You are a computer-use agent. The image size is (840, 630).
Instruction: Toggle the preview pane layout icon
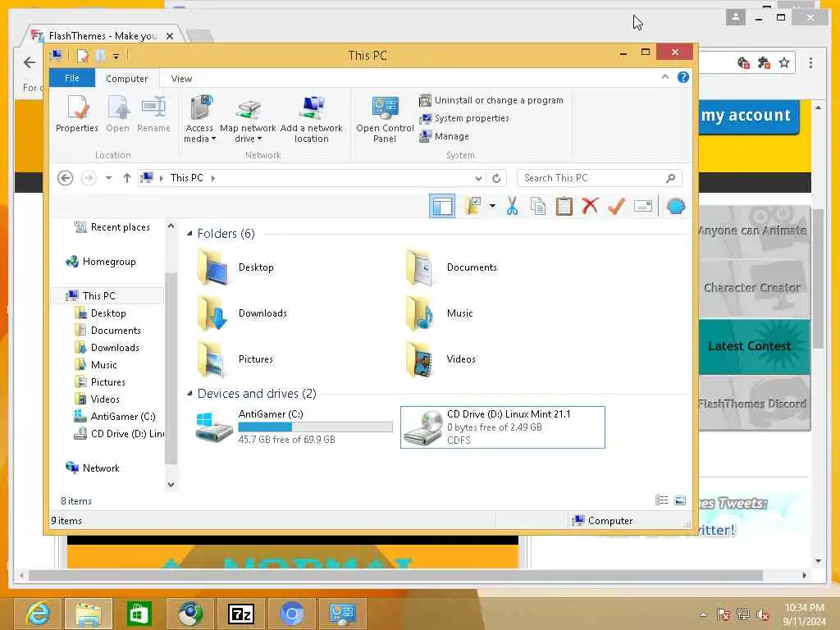coord(442,206)
